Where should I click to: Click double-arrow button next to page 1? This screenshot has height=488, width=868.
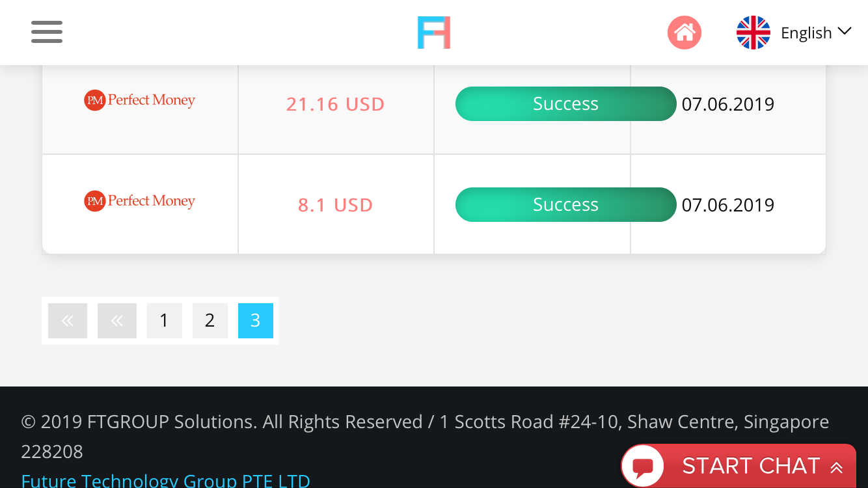[x=117, y=321]
